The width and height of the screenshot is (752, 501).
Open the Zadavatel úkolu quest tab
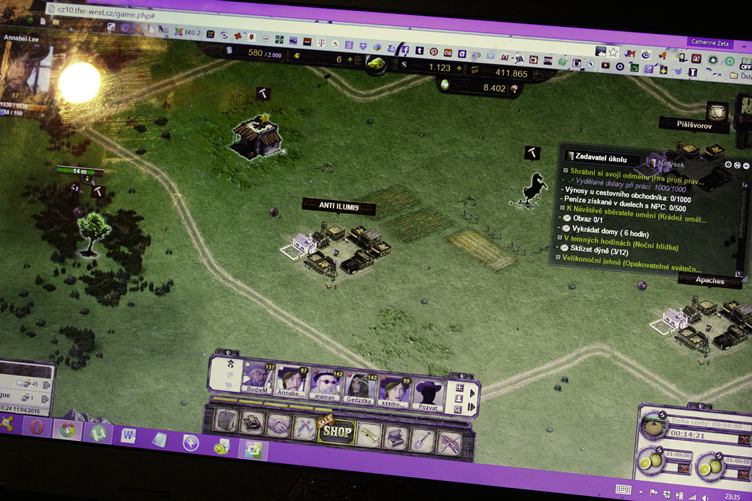point(601,157)
